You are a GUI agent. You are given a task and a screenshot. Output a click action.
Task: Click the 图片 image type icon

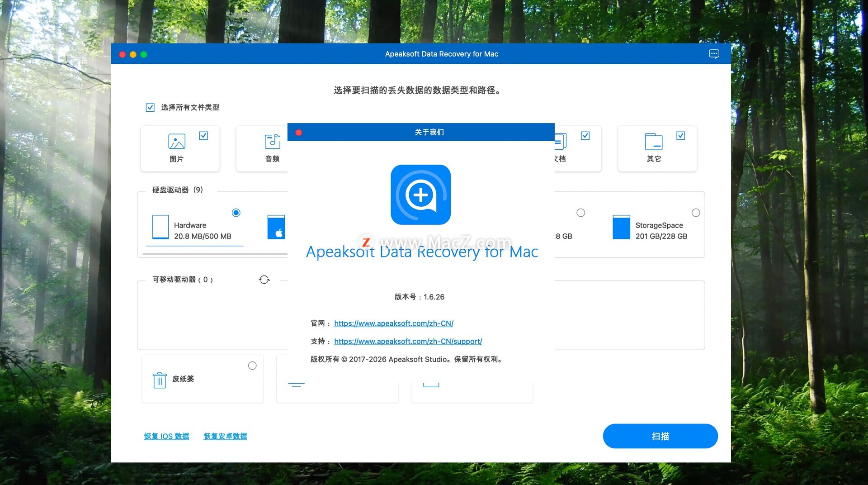tap(176, 142)
